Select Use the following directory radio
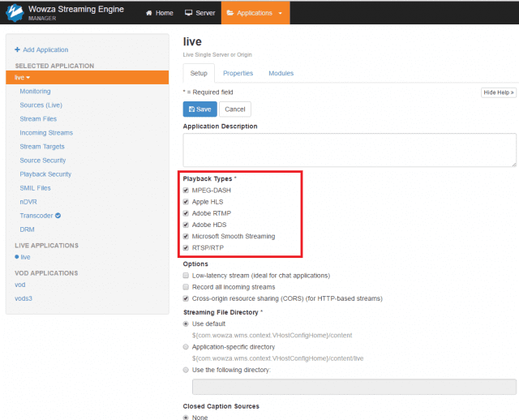 point(186,370)
